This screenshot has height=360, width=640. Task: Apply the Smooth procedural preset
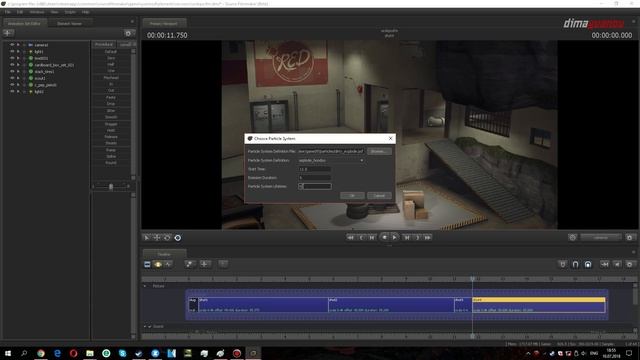pyautogui.click(x=111, y=117)
